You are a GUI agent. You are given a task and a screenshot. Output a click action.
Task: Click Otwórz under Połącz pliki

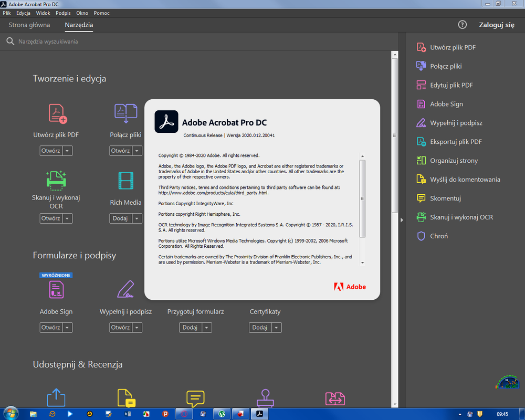pos(121,151)
